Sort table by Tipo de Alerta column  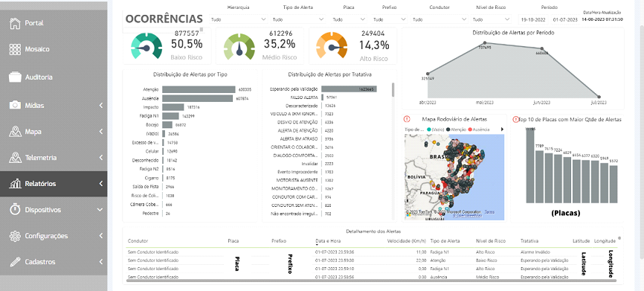(x=445, y=241)
